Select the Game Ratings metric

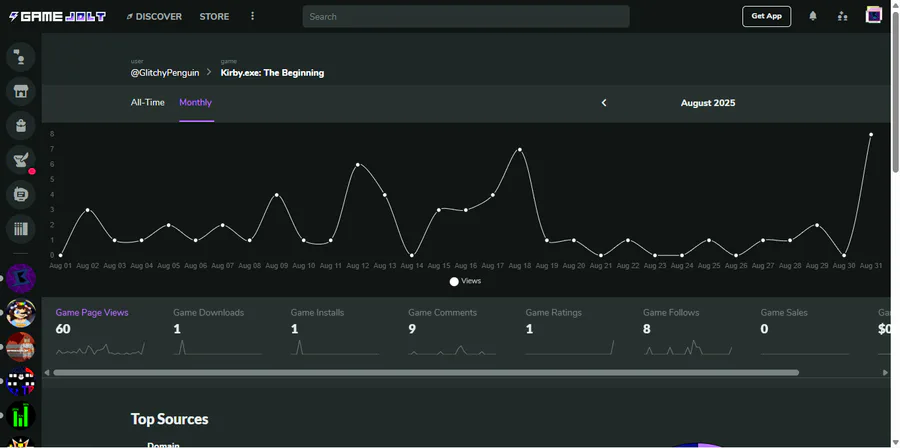[x=570, y=334]
